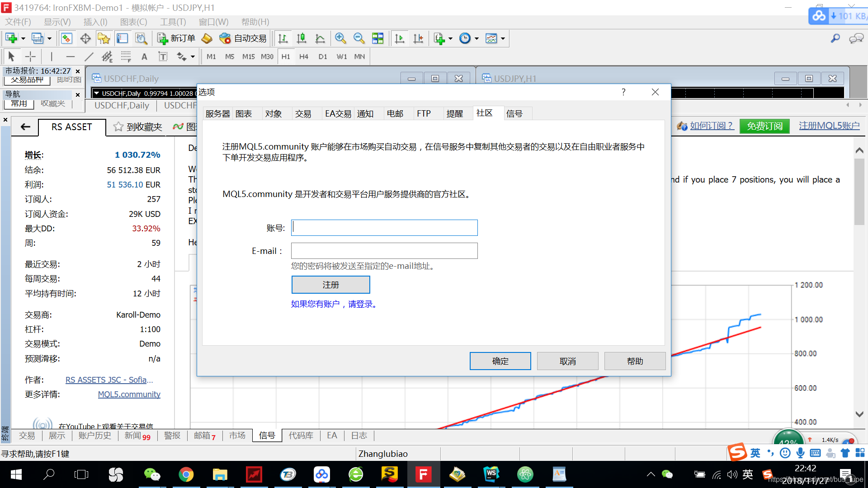The image size is (868, 488).
Task: Zoom out on the chart
Action: [x=359, y=38]
